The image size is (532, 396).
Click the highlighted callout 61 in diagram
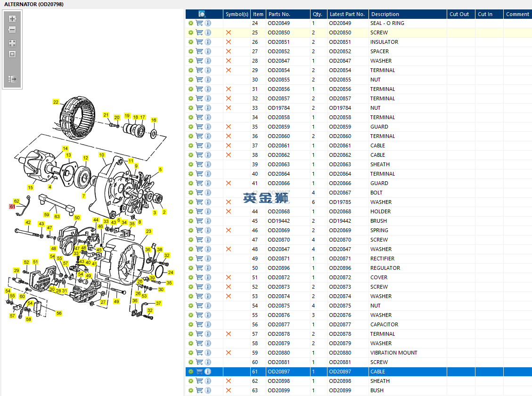coord(13,206)
